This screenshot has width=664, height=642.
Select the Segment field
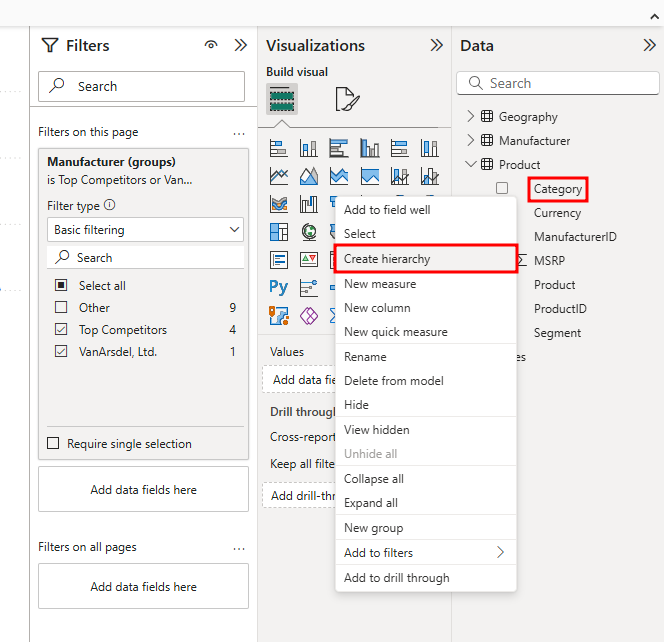(x=557, y=333)
